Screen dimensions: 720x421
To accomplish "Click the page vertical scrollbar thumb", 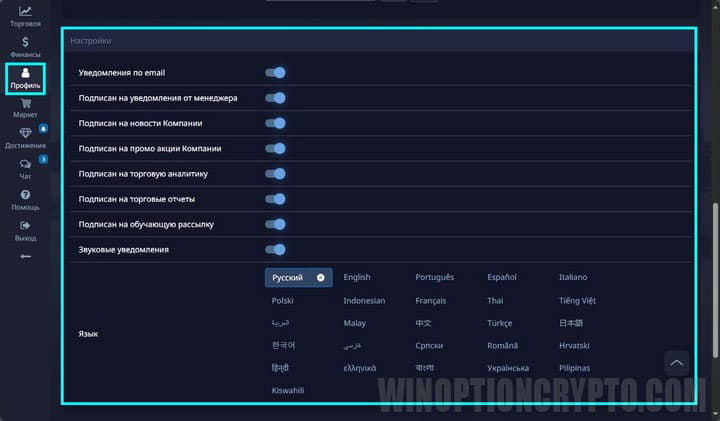I will click(x=715, y=280).
